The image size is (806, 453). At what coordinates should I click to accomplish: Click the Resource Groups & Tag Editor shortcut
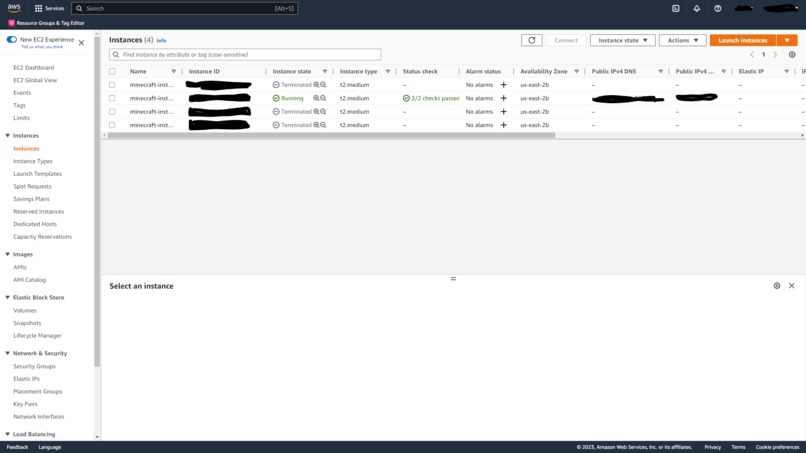[x=46, y=23]
